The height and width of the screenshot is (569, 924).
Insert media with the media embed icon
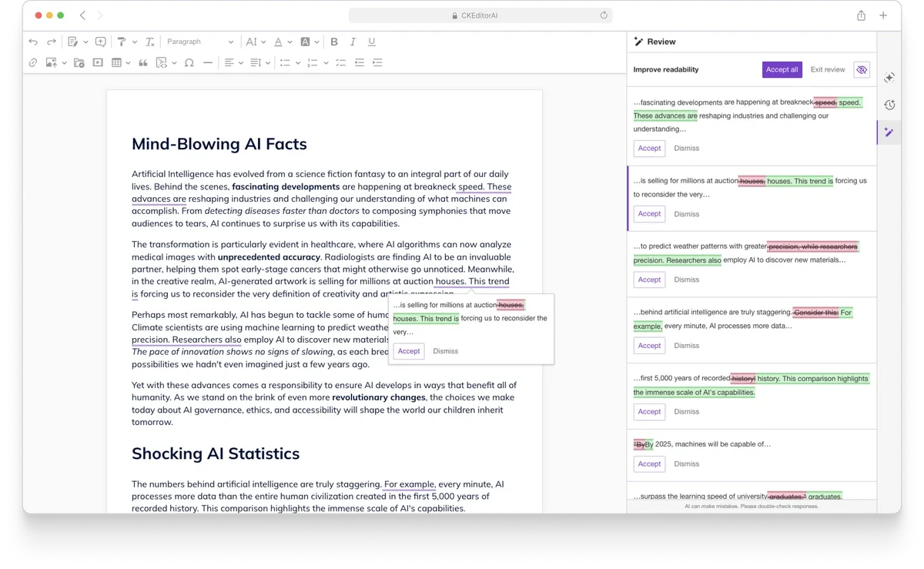pos(98,62)
